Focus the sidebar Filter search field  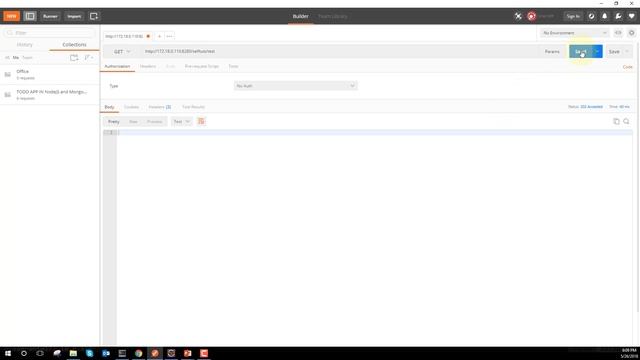tap(49, 33)
